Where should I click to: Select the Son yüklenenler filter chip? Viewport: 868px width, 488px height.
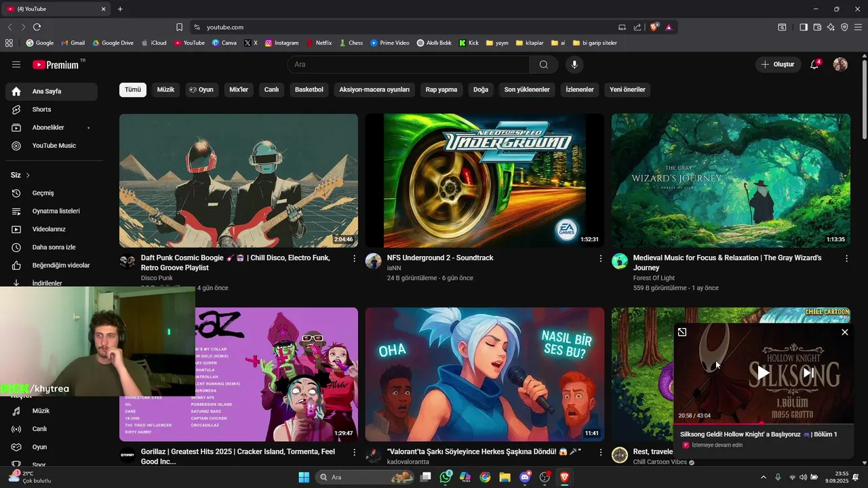[x=527, y=89]
